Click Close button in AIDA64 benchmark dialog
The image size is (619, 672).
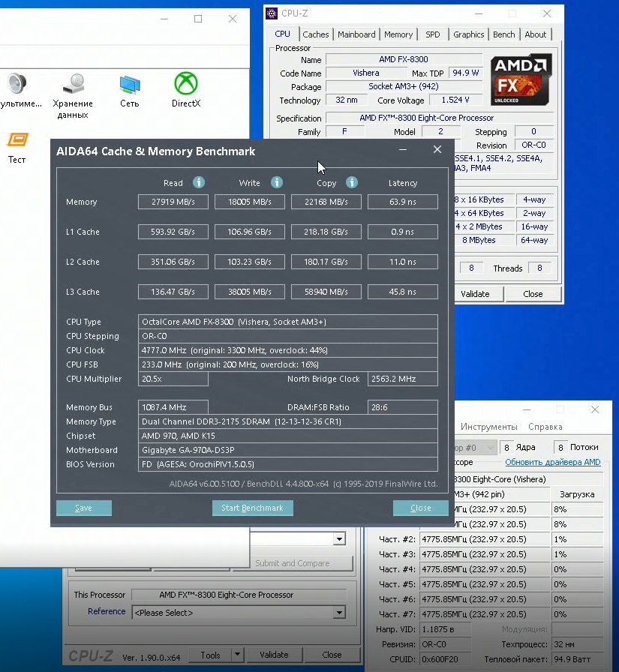(420, 508)
